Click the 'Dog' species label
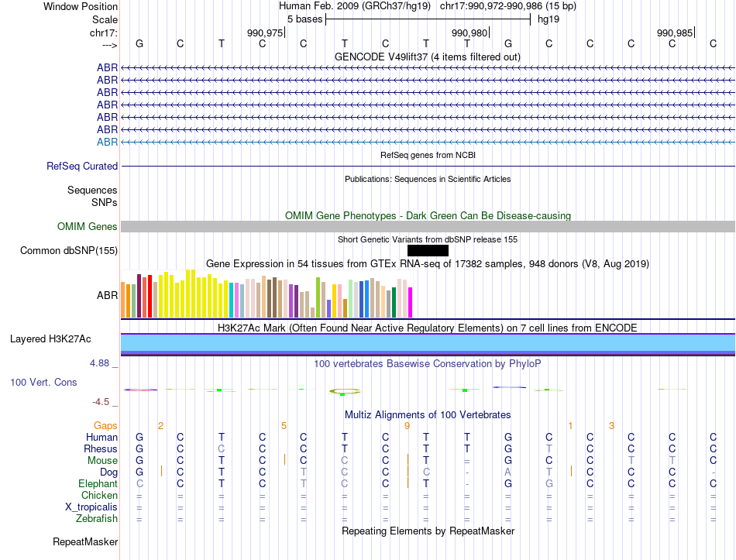Viewport: 736px width, 560px height. (x=109, y=472)
